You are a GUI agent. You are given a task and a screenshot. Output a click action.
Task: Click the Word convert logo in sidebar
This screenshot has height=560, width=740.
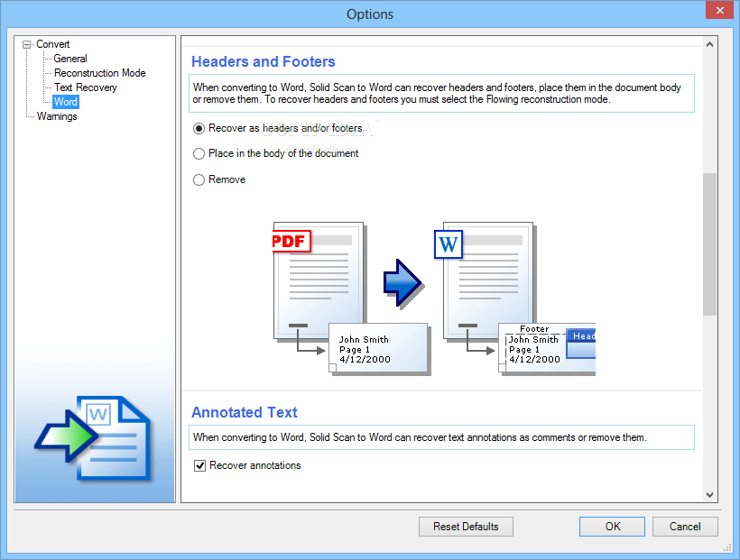pos(94,439)
